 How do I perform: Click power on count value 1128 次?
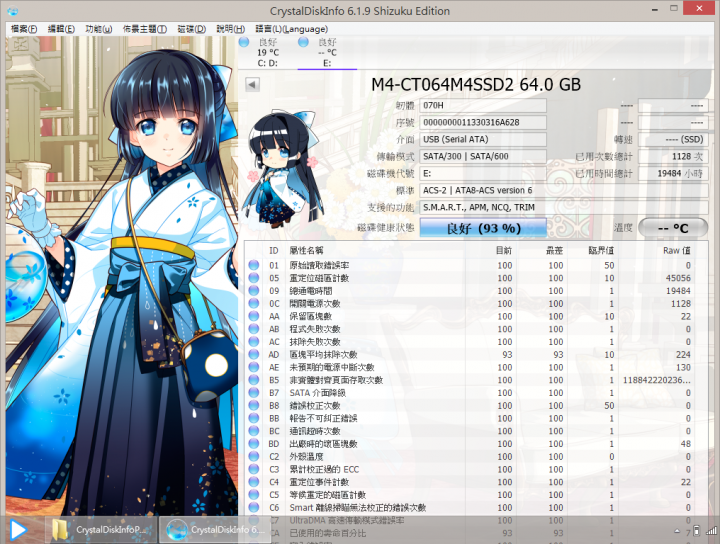(x=673, y=157)
